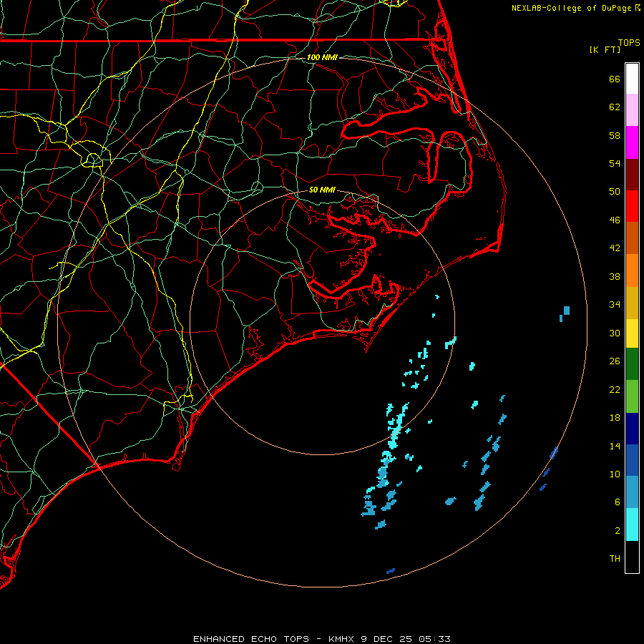Image resolution: width=644 pixels, height=644 pixels.
Task: Click the dark green 26 kft legend swatch
Action: pyautogui.click(x=632, y=364)
